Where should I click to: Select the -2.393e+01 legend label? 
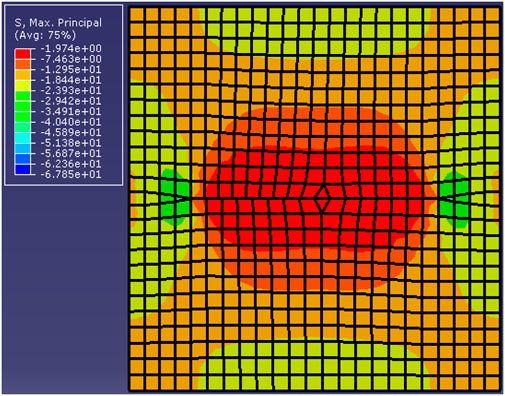pyautogui.click(x=71, y=91)
